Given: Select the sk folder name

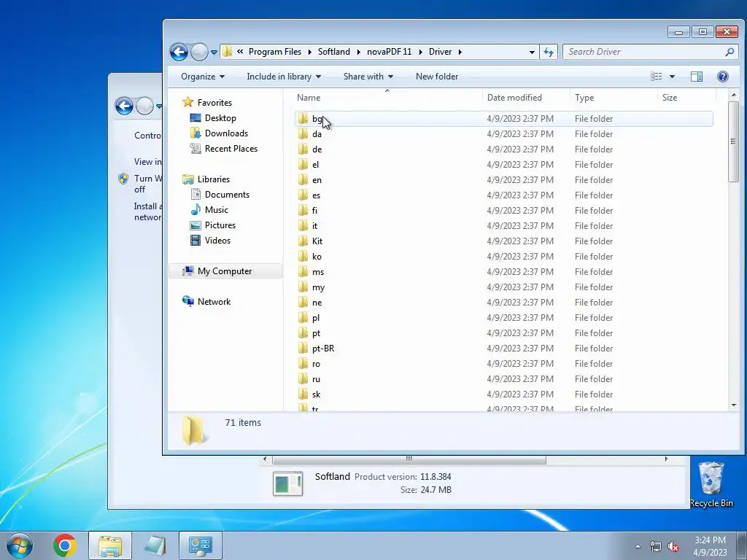Looking at the screenshot, I should coord(316,394).
